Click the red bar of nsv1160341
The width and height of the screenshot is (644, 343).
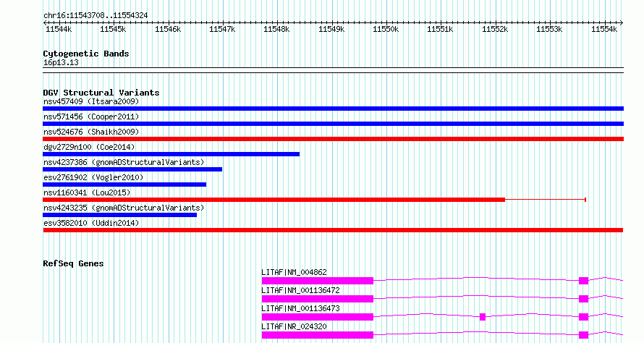[x=274, y=200]
